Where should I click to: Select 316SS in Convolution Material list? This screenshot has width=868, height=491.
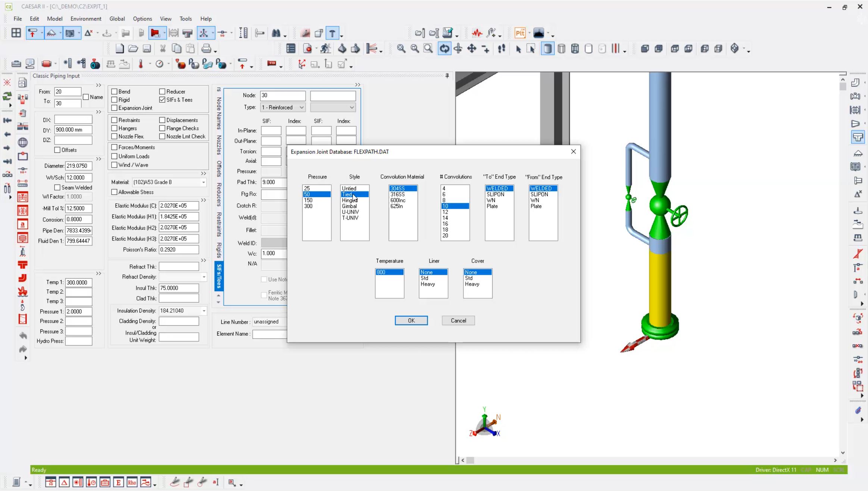click(397, 194)
